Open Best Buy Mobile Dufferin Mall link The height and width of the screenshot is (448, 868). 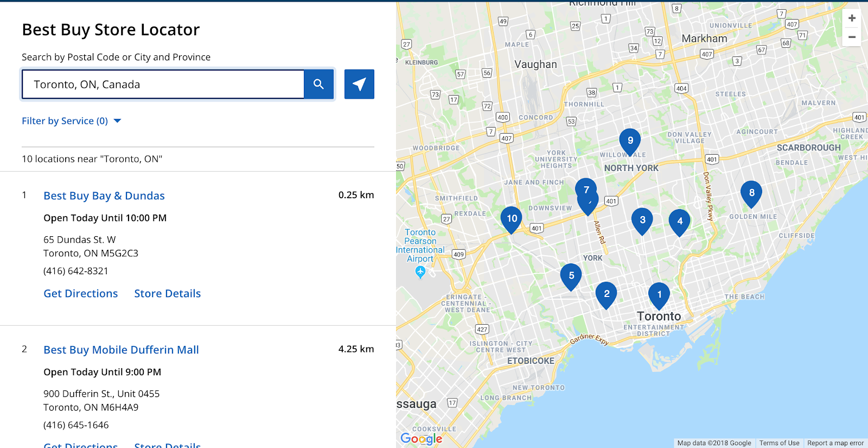tap(121, 350)
